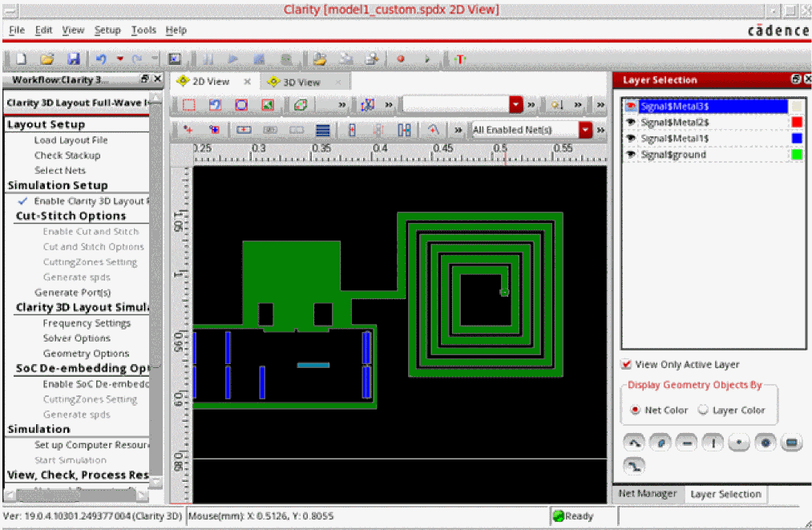Select the Net Color radio button

[x=635, y=410]
